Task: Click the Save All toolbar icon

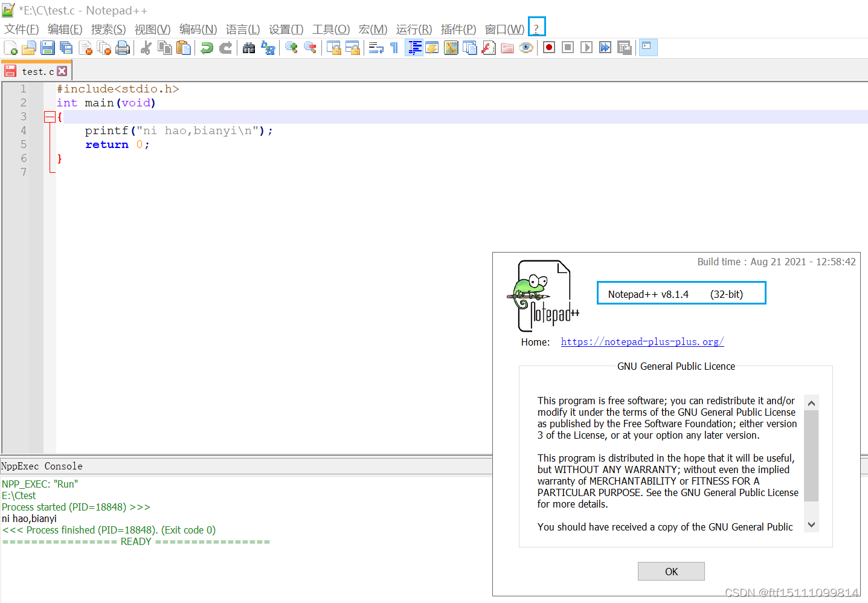Action: point(66,48)
